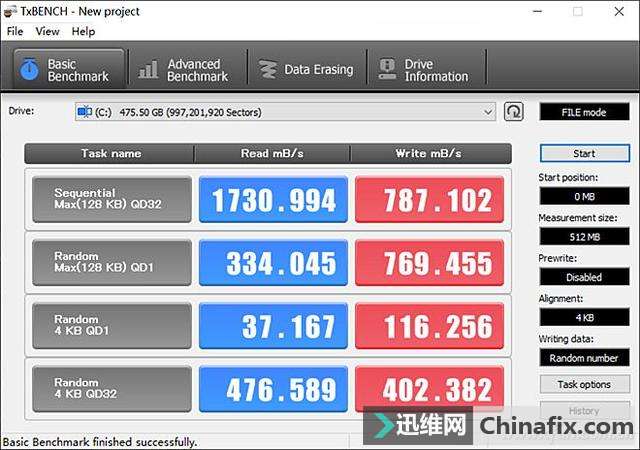This screenshot has width=640, height=450.
Task: Change Measurement size value 512 MB
Action: click(x=584, y=237)
